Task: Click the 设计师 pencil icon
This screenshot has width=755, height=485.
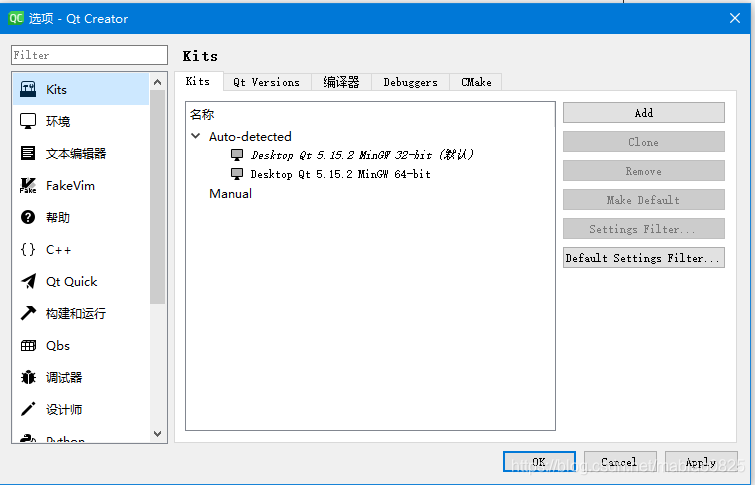Action: (28, 409)
